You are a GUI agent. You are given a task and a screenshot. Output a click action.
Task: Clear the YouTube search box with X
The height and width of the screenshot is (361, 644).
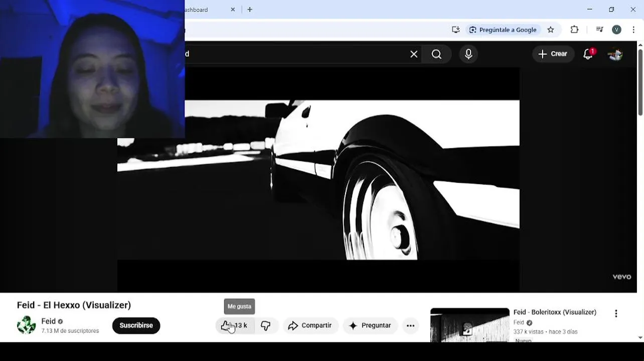click(414, 54)
